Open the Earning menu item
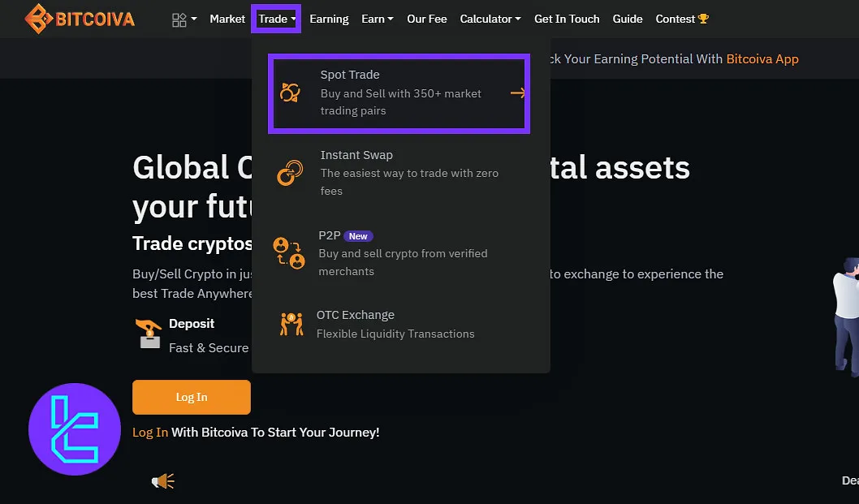This screenshot has width=859, height=504. 329,19
